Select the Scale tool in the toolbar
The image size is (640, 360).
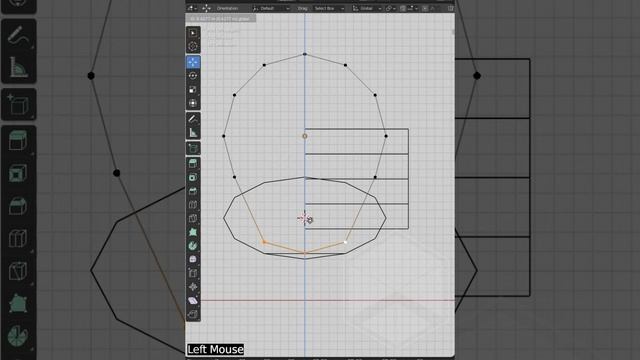click(193, 90)
